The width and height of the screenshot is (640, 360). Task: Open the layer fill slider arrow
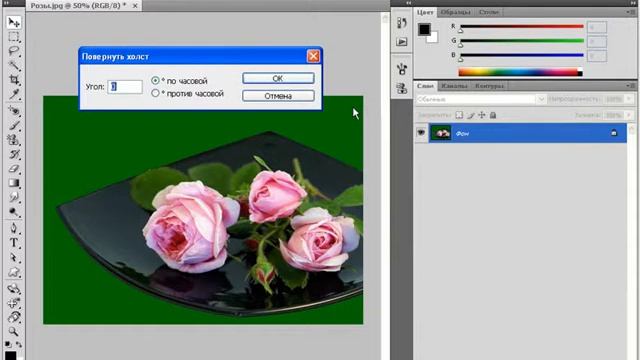[629, 115]
